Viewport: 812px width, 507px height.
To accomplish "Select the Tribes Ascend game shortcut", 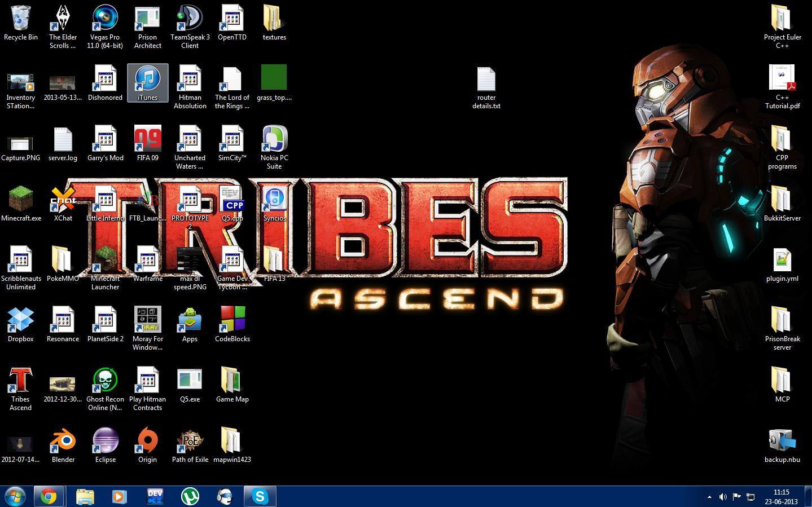I will click(x=21, y=389).
